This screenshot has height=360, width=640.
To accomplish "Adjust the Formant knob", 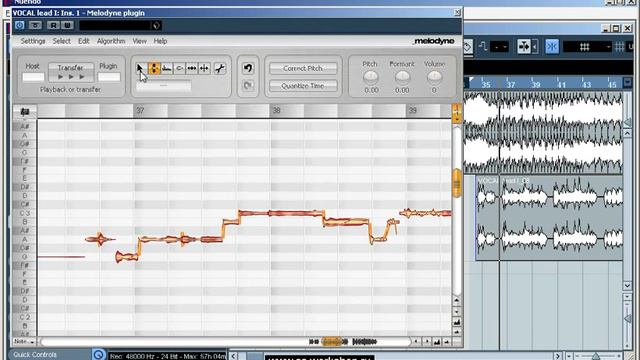I will tap(402, 77).
